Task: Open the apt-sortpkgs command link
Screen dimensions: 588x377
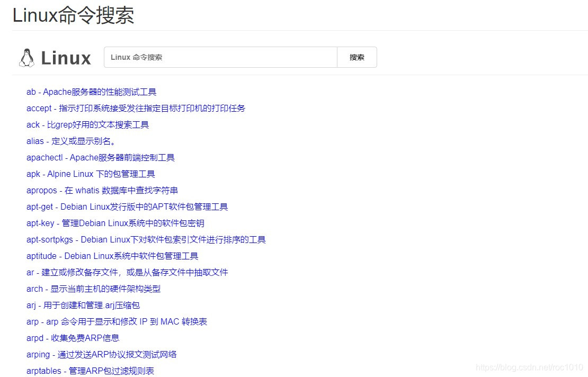Action: click(x=146, y=240)
